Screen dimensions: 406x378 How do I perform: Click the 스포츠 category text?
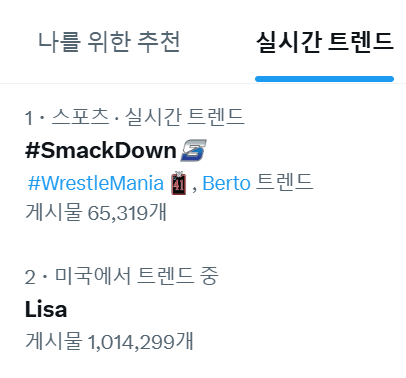pyautogui.click(x=80, y=117)
